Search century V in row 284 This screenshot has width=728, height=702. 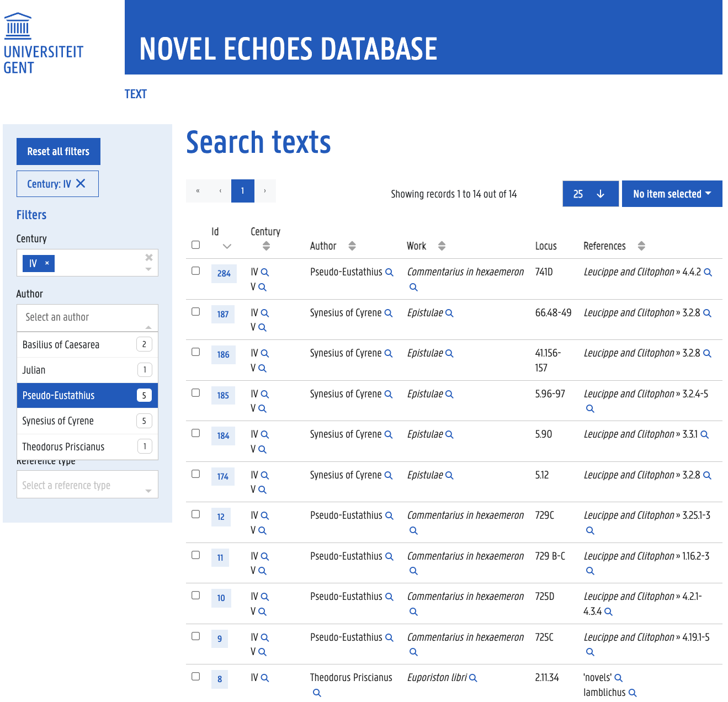[263, 287]
